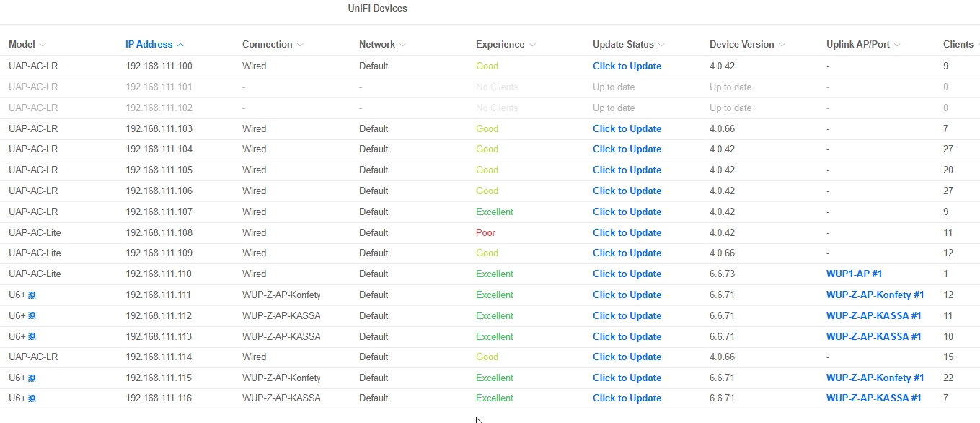Screen dimensions: 980x423
Task: Toggle IP Address ascending sort arrow
Action: [x=180, y=45]
